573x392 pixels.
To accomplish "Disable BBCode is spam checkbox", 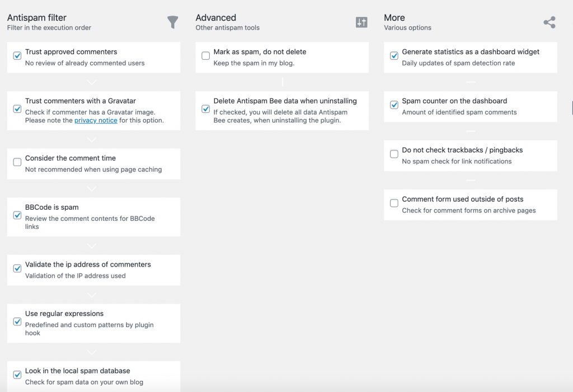I will [17, 215].
